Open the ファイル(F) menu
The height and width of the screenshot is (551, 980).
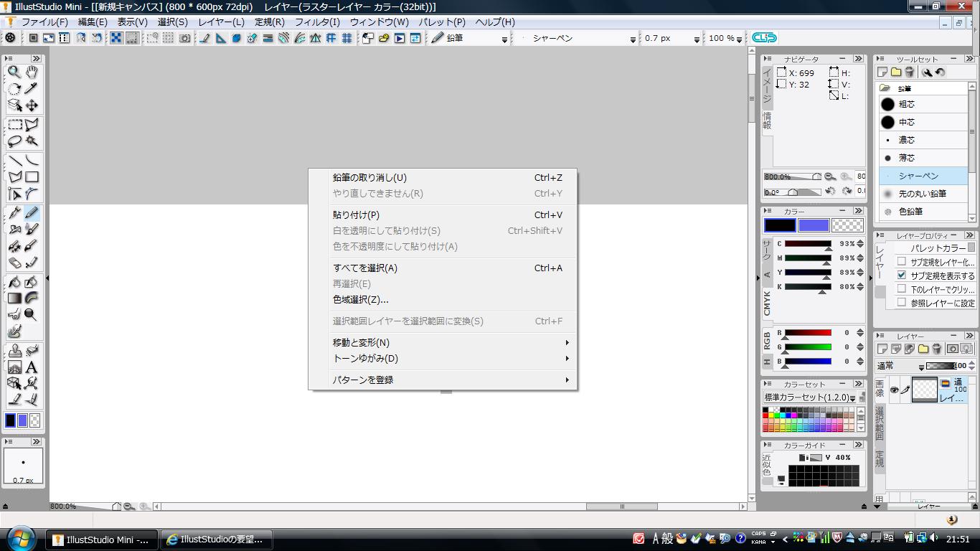click(44, 22)
